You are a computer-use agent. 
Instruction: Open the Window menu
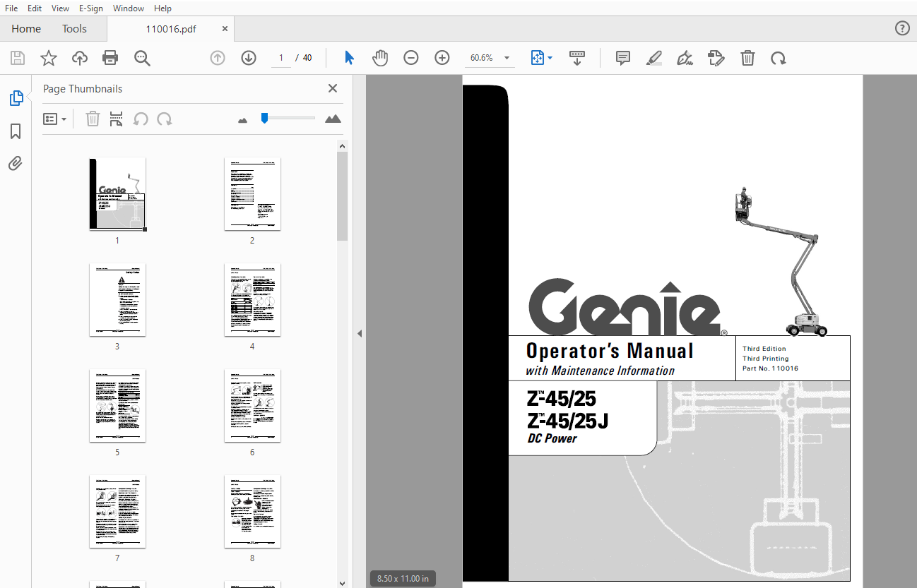(x=128, y=8)
